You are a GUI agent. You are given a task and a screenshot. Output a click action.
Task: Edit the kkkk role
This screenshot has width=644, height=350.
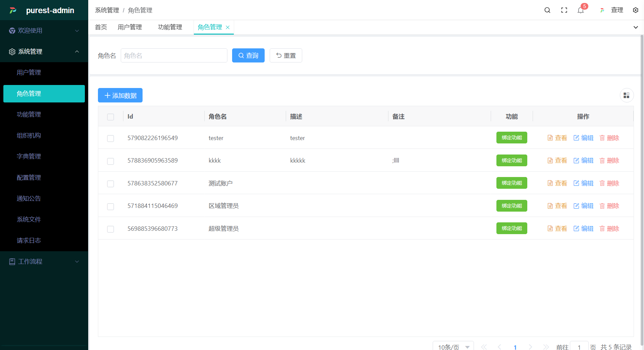(x=583, y=161)
